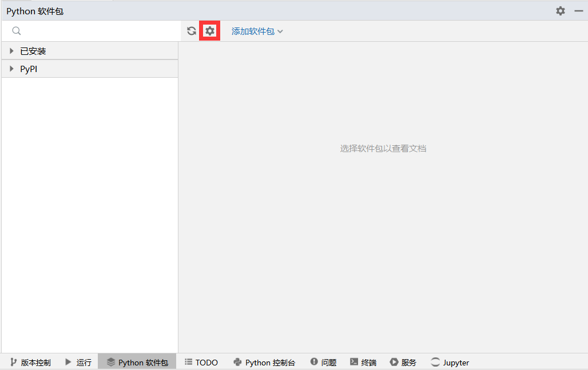
Task: Select the PyPI row label
Action: 29,69
